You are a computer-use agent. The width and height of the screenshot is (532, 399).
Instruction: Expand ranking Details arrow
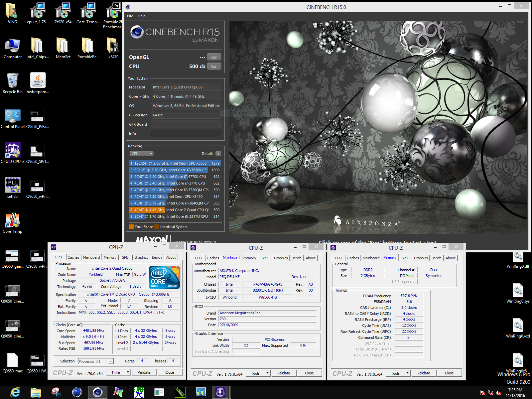point(218,154)
